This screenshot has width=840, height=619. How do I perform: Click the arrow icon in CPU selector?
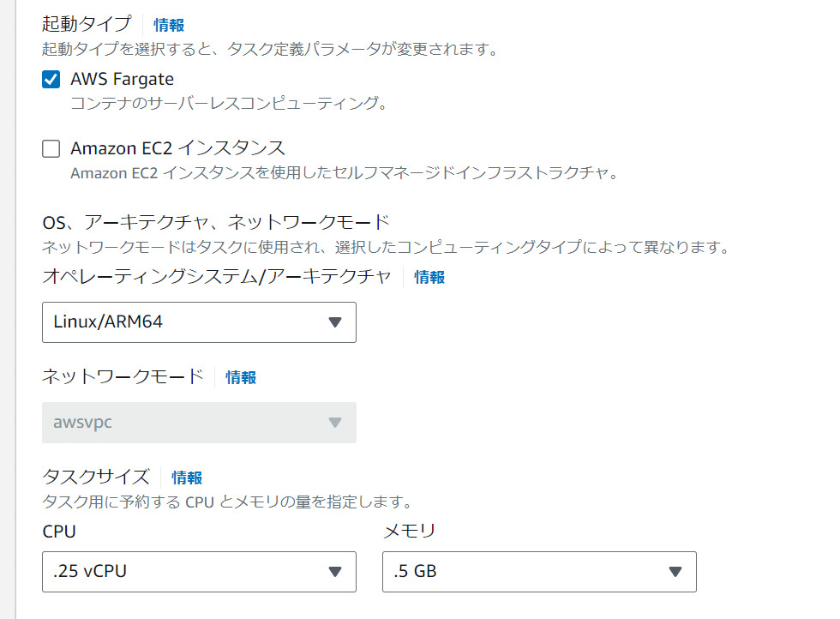pos(335,571)
